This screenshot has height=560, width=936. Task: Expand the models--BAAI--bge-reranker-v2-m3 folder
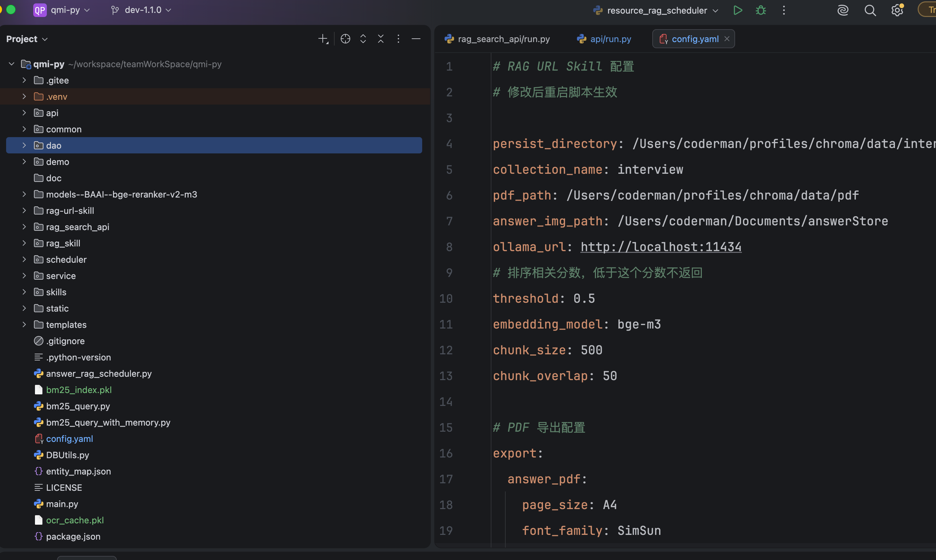coord(24,194)
